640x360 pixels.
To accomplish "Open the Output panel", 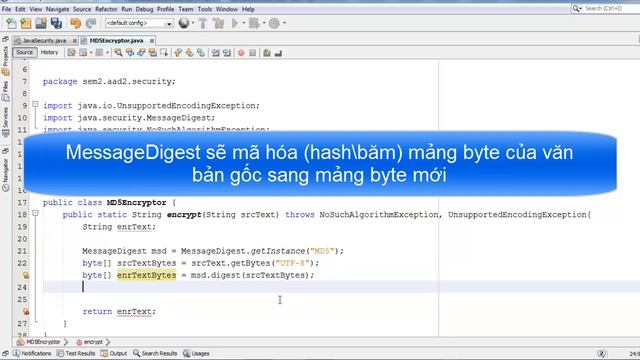I will click(x=114, y=353).
